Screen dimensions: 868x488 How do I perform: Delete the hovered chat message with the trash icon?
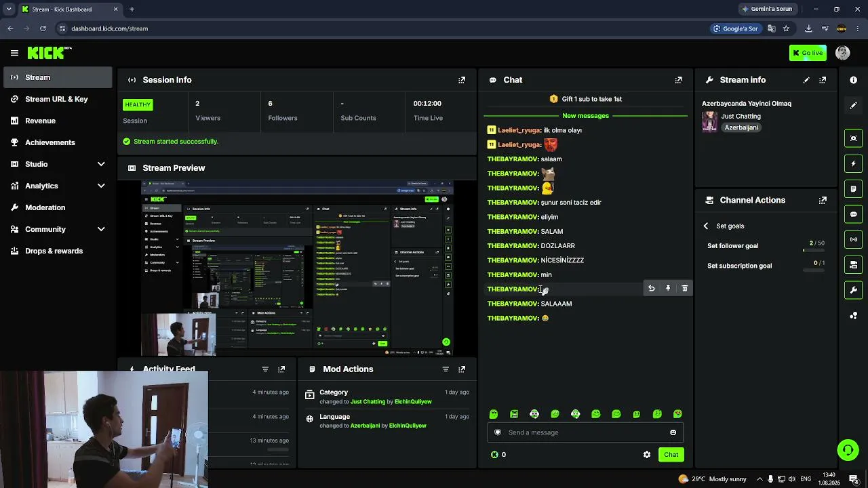pos(684,289)
